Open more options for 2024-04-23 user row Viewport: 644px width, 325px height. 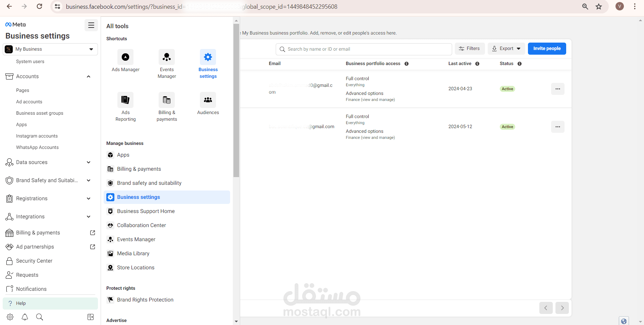(558, 89)
